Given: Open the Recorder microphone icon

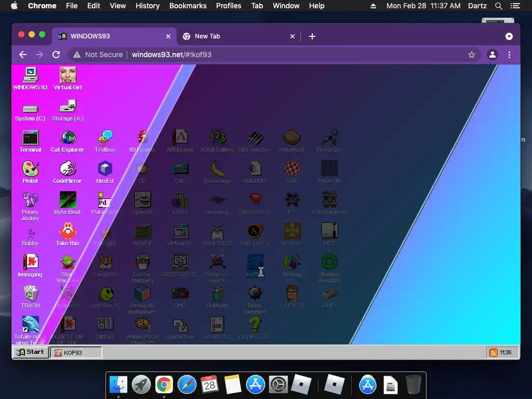Looking at the screenshot, I should click(x=329, y=141).
